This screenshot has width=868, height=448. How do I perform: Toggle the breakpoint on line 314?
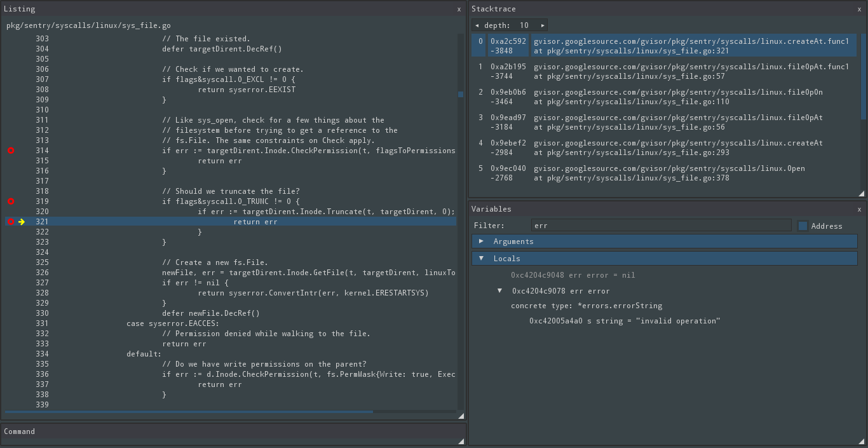tap(10, 151)
